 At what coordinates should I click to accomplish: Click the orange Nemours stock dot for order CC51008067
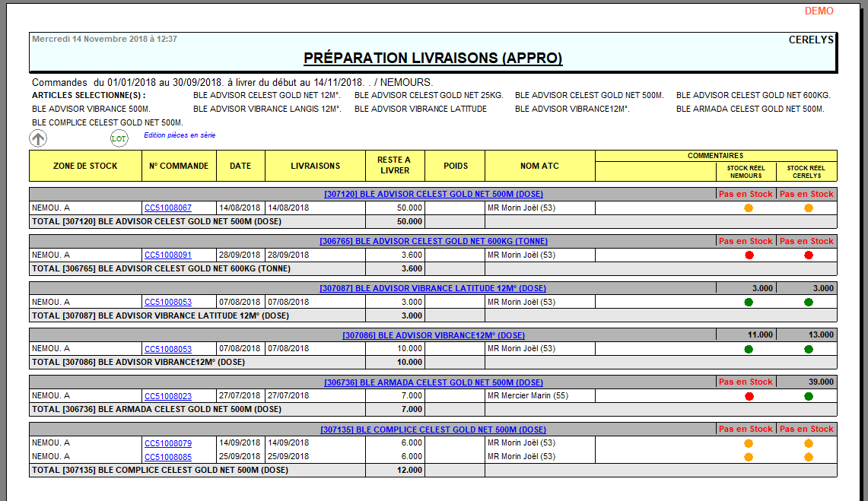coord(749,207)
